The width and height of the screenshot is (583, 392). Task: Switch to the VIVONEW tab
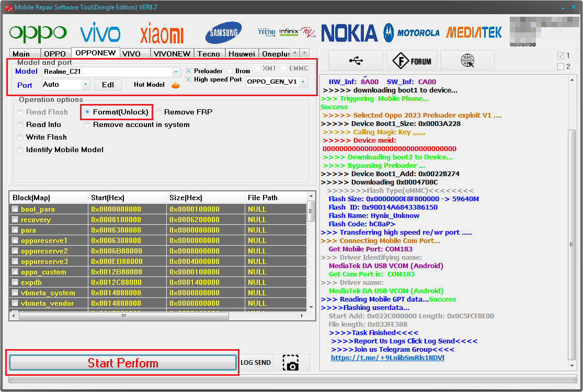[x=172, y=54]
